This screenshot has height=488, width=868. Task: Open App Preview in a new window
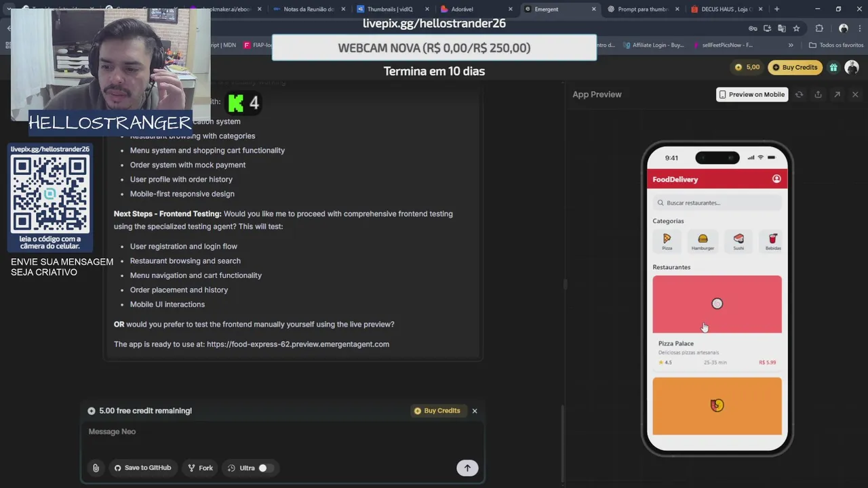[837, 94]
